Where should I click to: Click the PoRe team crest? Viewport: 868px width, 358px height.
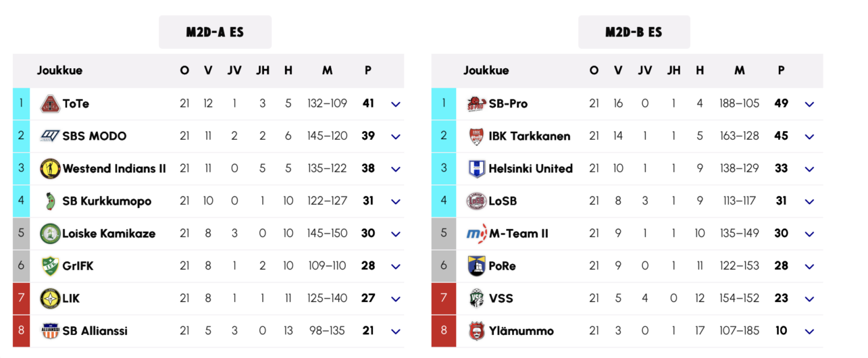476,266
